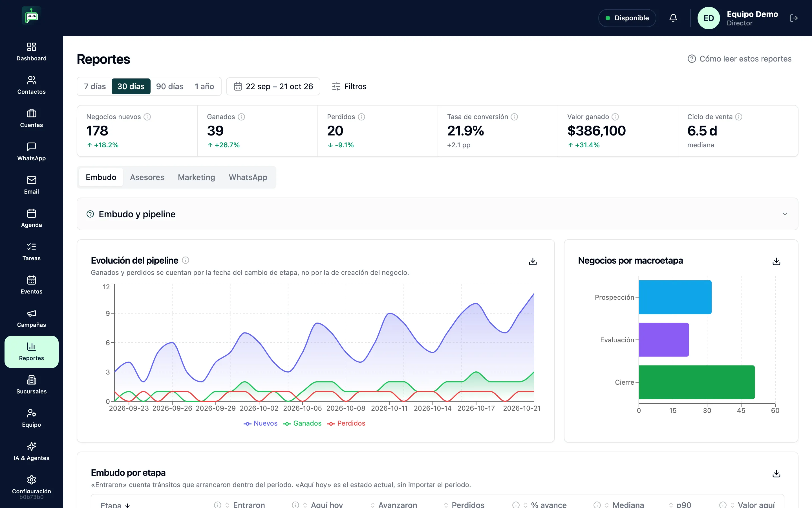
Task: Switch to the WhatsApp reports tab
Action: tap(248, 177)
